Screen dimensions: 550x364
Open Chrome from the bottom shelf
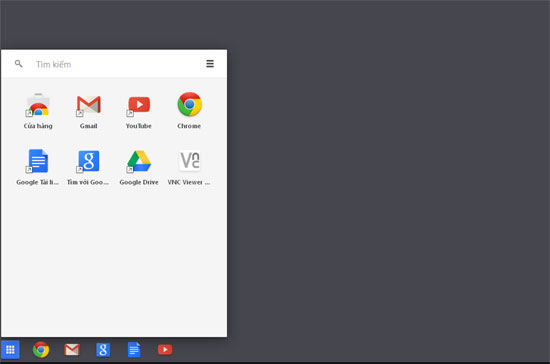[x=41, y=350]
